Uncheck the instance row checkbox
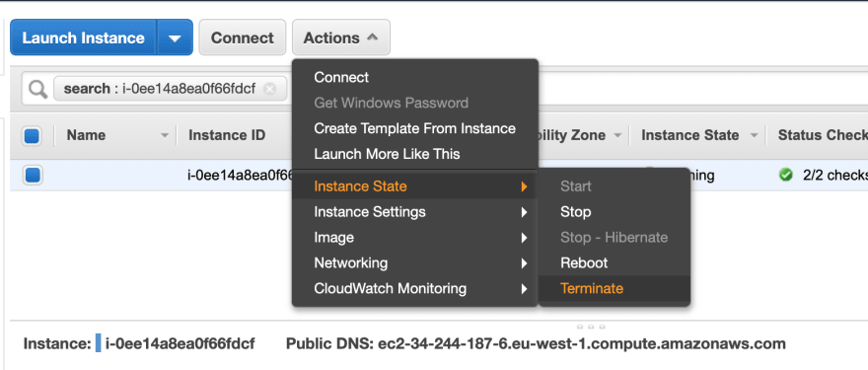The width and height of the screenshot is (868, 370). coord(33,176)
